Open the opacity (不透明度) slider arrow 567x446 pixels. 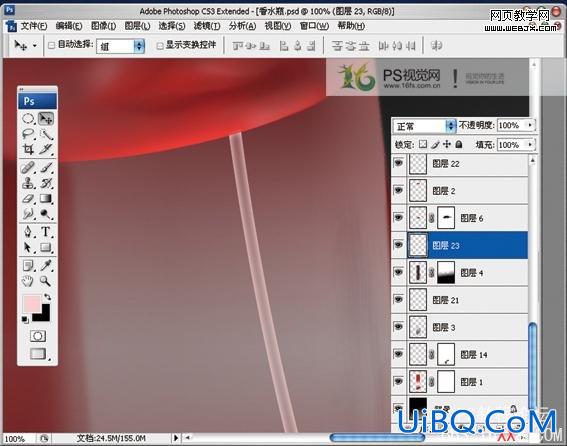(x=530, y=125)
